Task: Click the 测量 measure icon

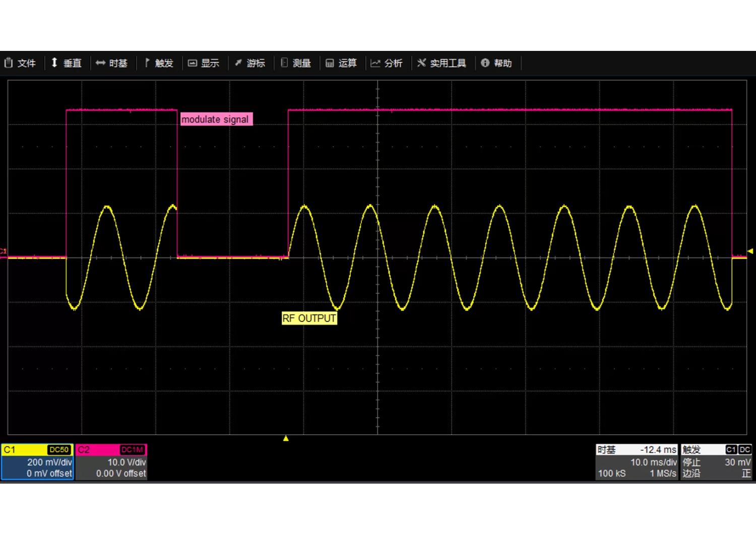Action: (284, 63)
